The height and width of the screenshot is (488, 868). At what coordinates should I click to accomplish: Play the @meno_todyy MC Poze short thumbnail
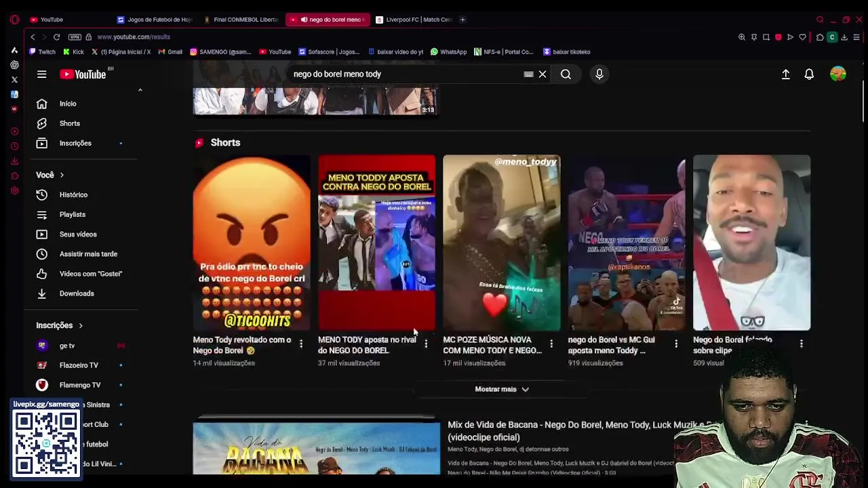click(502, 243)
